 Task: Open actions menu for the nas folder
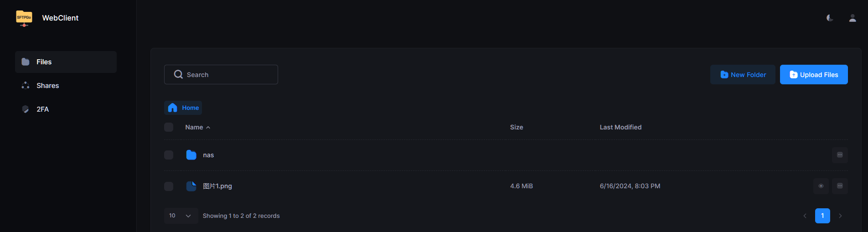tap(840, 155)
